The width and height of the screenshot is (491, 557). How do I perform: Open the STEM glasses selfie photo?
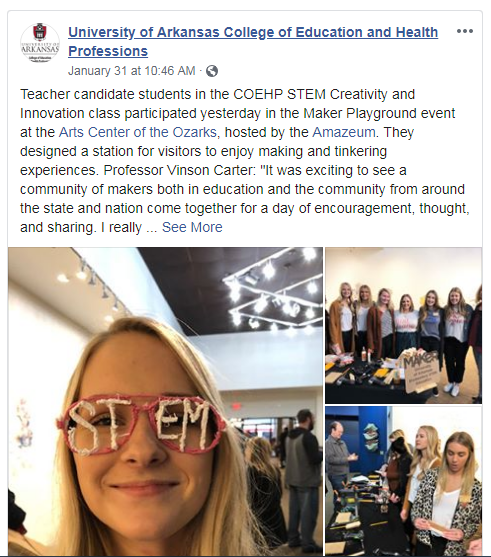(166, 402)
